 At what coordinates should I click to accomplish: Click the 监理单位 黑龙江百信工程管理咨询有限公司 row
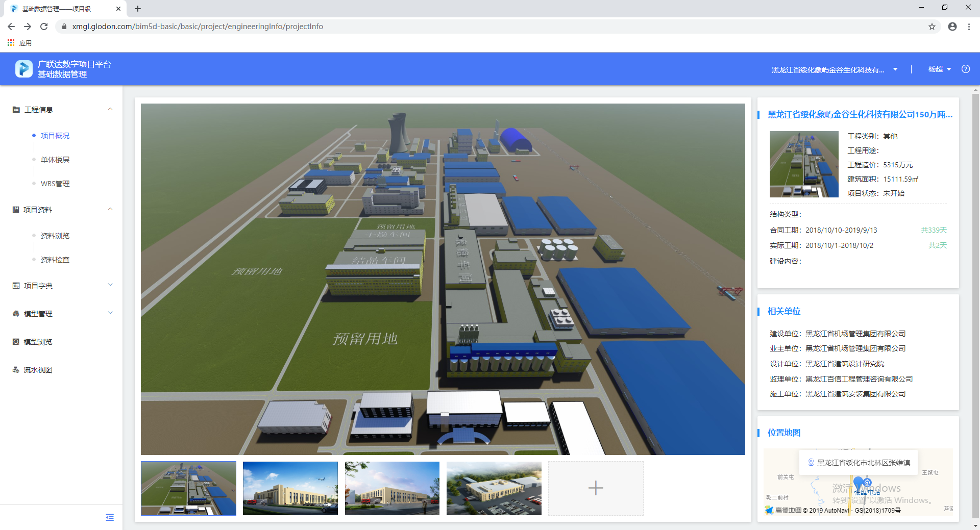[841, 379]
